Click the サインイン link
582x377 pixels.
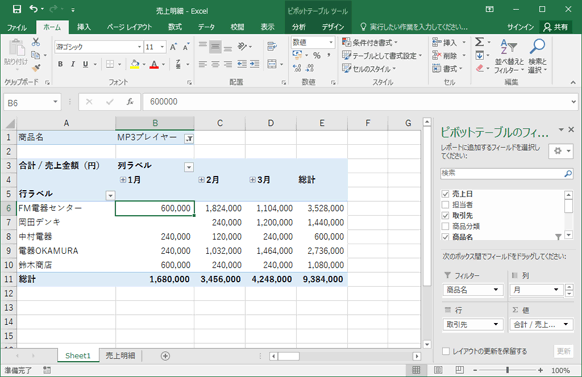(520, 27)
